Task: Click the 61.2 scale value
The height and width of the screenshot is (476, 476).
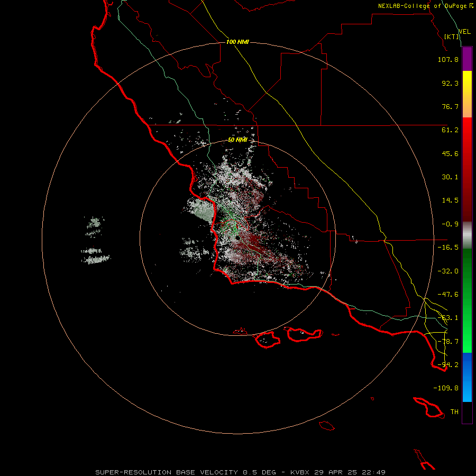Action: click(450, 130)
